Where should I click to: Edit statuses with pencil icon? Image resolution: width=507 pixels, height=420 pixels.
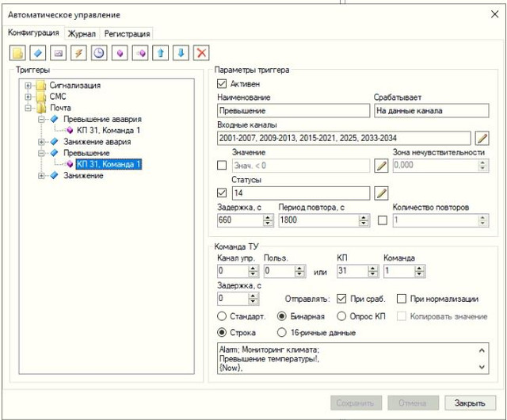(381, 193)
